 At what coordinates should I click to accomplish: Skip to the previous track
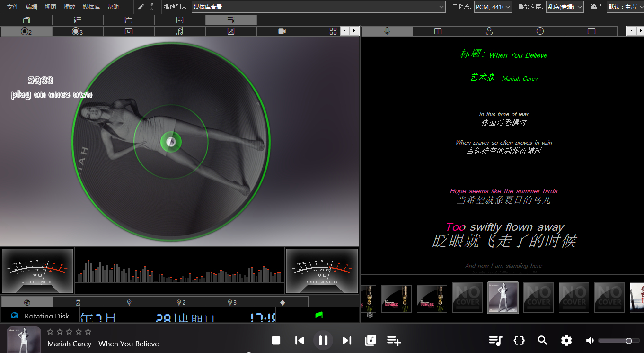click(x=300, y=340)
